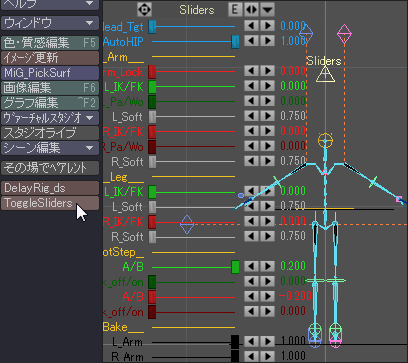This screenshot has width=408, height=363.
Task: Click the AutoHIP value 1.000
Action: click(x=293, y=41)
